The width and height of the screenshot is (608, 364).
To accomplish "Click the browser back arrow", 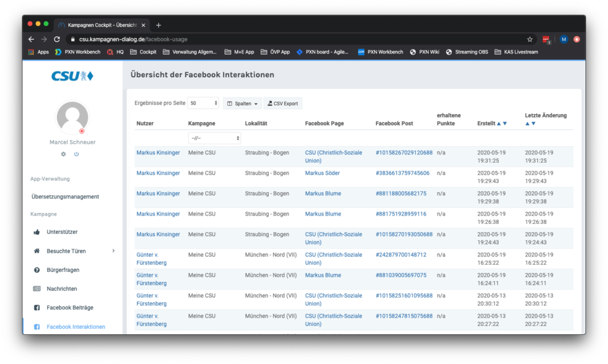I will click(31, 39).
